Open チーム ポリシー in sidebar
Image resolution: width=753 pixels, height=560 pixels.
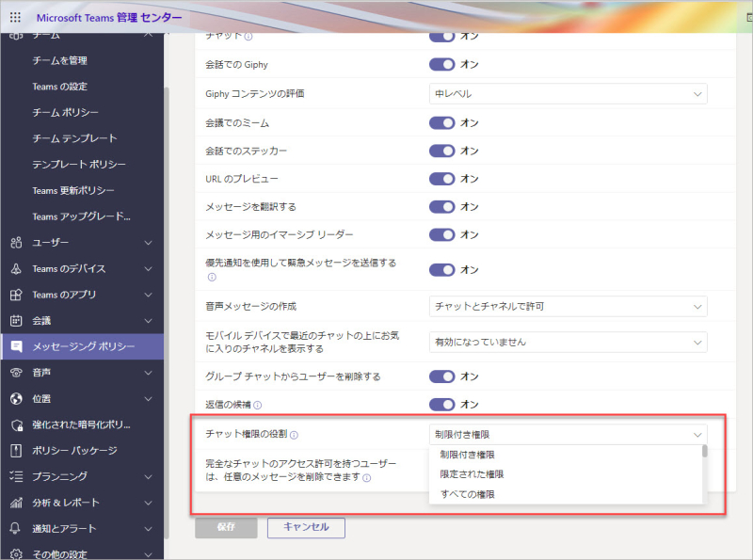(65, 112)
